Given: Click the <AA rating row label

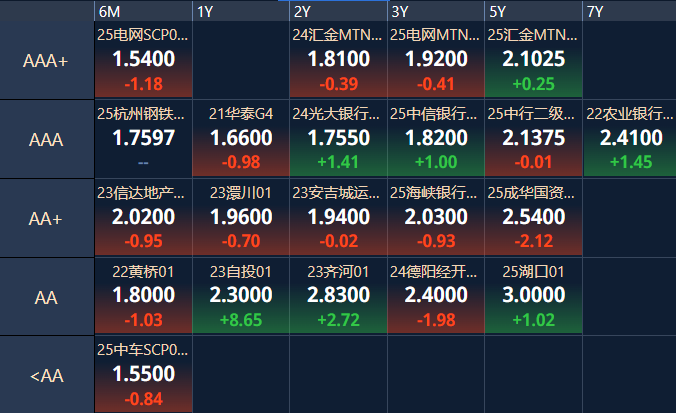Looking at the screenshot, I should (47, 375).
